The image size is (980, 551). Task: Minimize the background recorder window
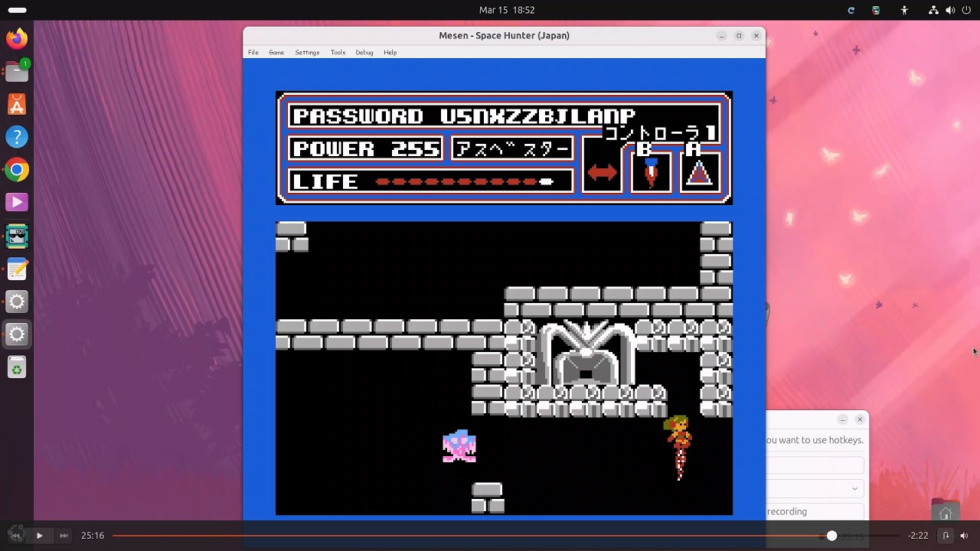click(842, 419)
